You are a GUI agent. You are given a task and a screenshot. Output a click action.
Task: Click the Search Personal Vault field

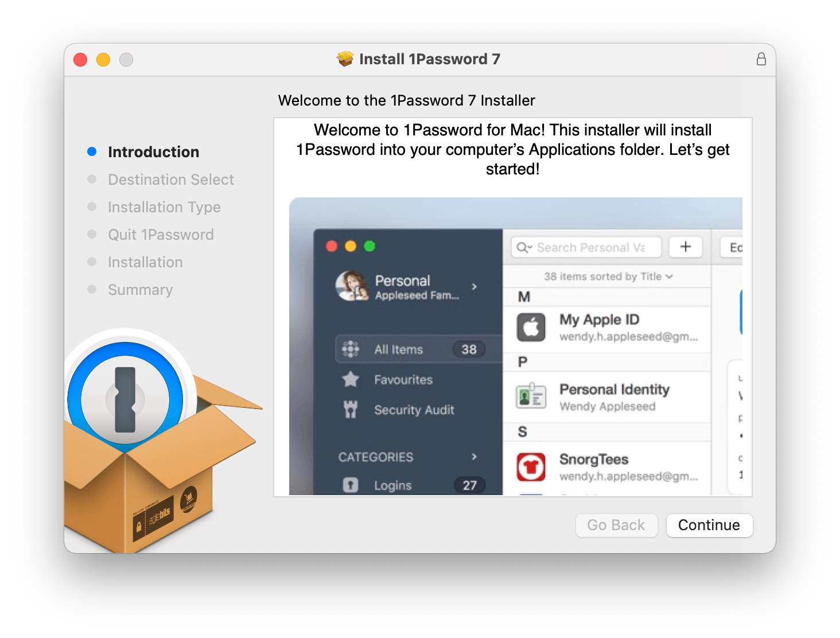click(x=586, y=247)
